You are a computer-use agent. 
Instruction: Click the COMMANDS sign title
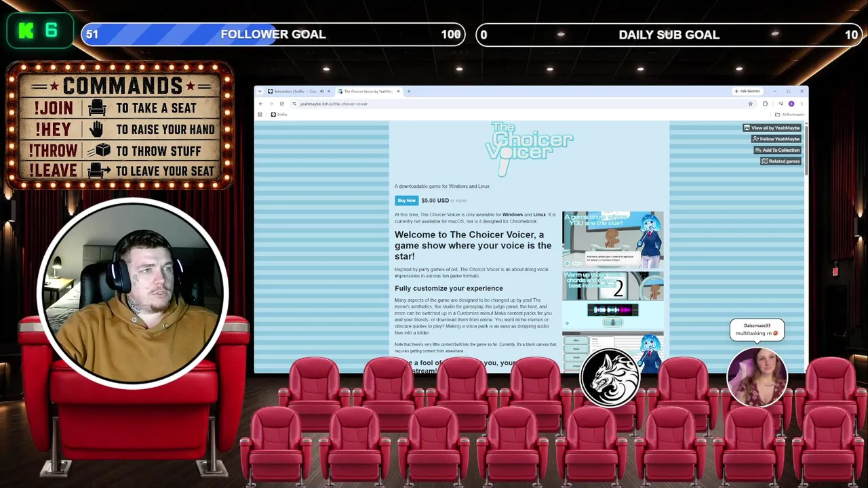pyautogui.click(x=123, y=85)
